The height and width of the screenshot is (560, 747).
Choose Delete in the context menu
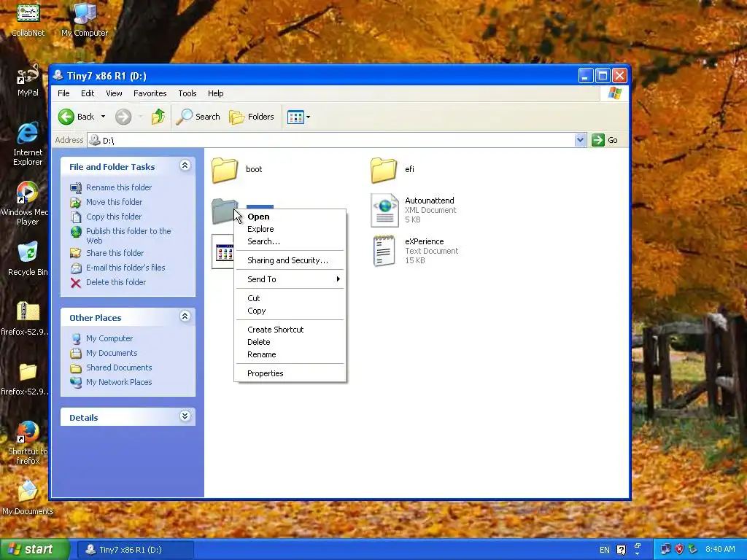pos(290,342)
